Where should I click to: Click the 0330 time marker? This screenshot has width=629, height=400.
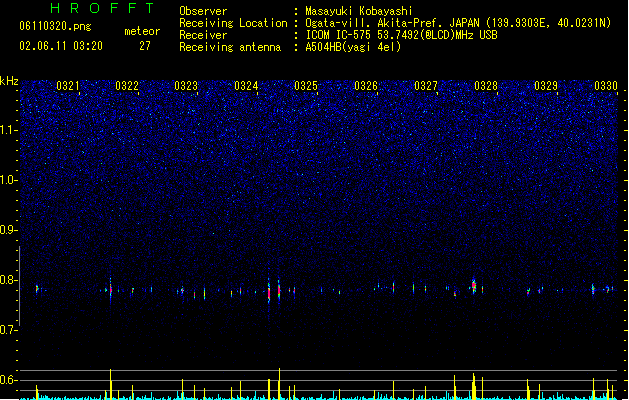pyautogui.click(x=606, y=86)
